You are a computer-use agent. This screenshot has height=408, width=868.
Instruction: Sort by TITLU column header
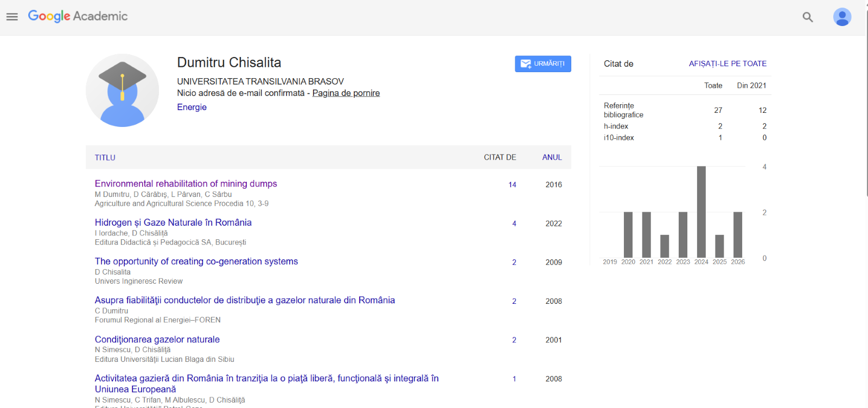click(105, 157)
